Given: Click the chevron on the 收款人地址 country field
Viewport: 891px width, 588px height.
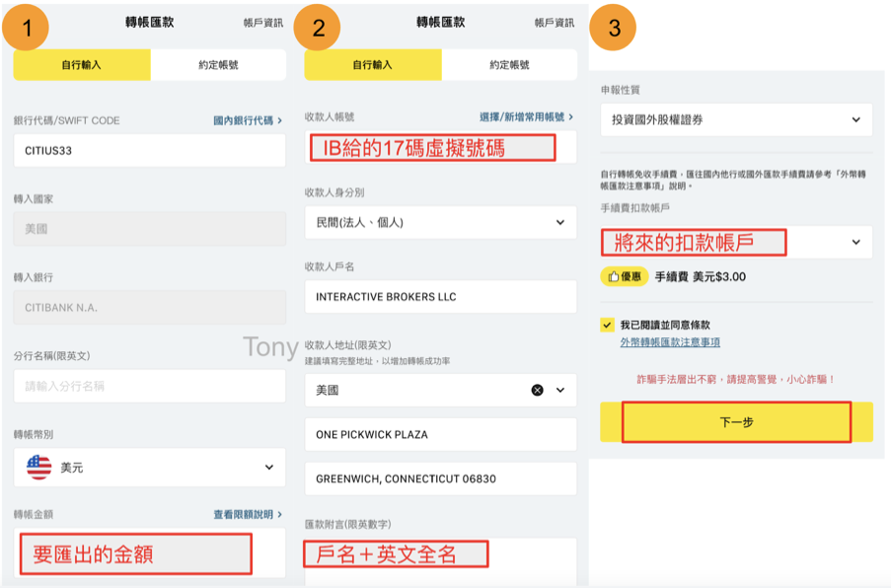Looking at the screenshot, I should pyautogui.click(x=560, y=391).
